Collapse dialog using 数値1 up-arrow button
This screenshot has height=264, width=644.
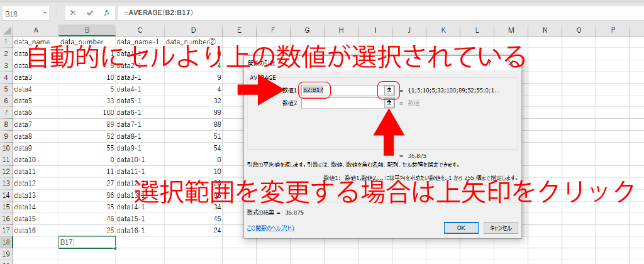pyautogui.click(x=389, y=90)
